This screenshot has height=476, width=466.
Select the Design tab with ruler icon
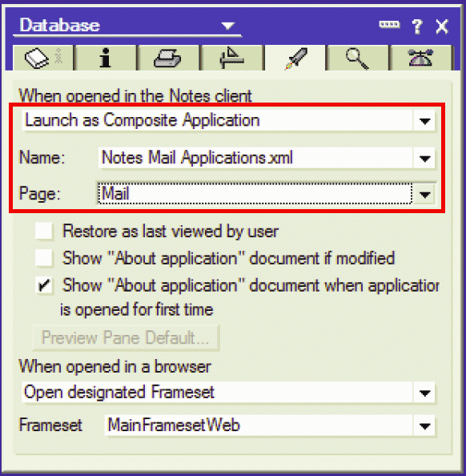click(x=231, y=58)
